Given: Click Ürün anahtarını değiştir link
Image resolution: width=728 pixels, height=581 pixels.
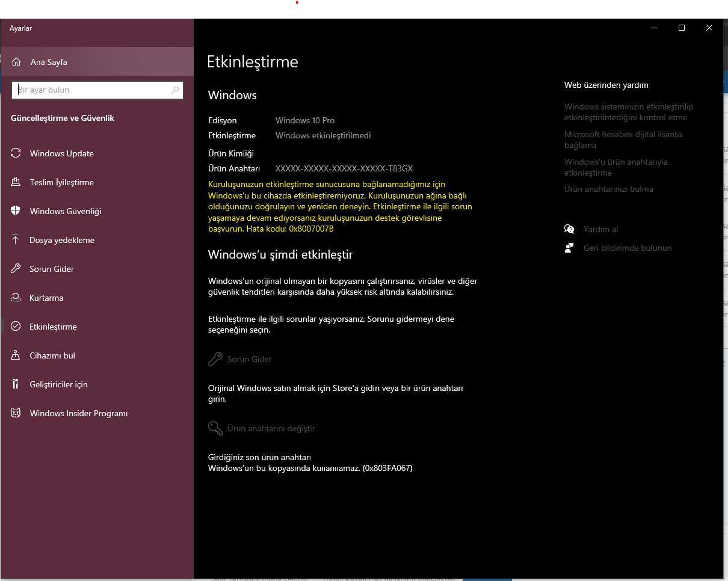Looking at the screenshot, I should (x=271, y=428).
